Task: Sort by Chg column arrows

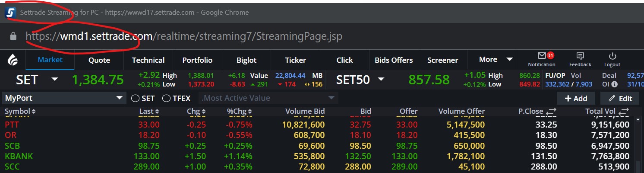Action: [x=204, y=112]
